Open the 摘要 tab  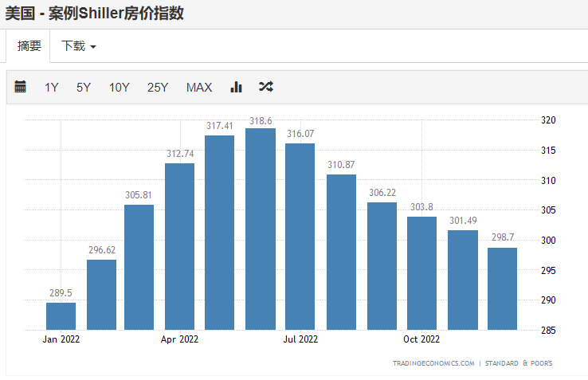coord(29,46)
